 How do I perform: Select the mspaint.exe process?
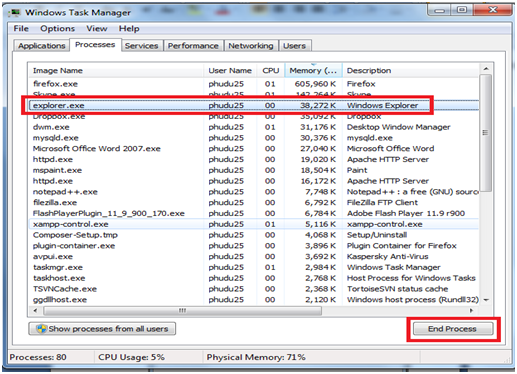click(254, 170)
